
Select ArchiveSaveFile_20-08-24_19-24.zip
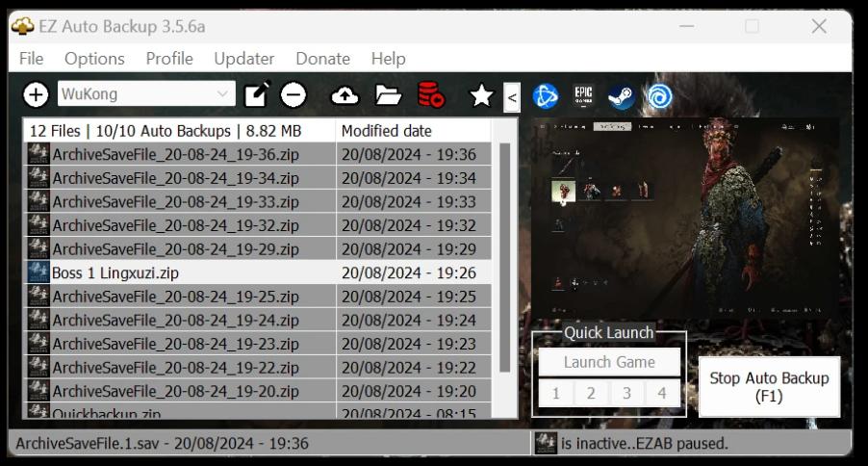point(259,321)
